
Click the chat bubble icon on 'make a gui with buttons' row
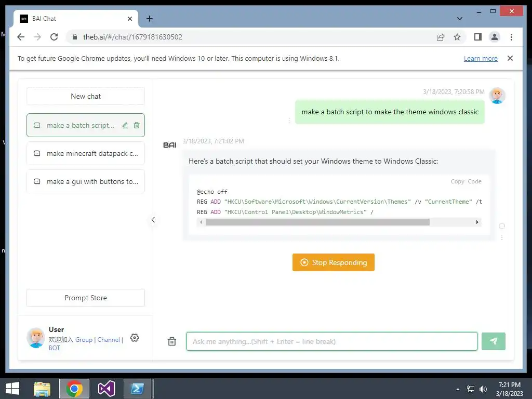[x=37, y=181]
